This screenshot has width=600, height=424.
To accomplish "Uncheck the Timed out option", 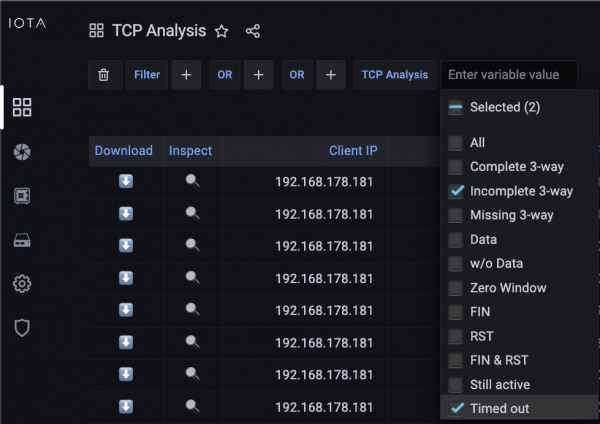I will click(456, 408).
